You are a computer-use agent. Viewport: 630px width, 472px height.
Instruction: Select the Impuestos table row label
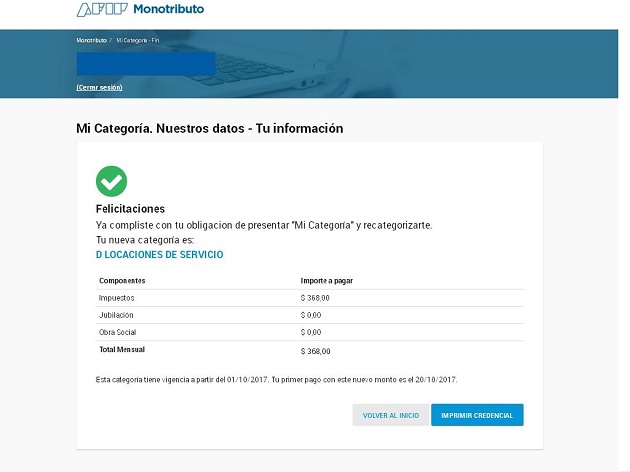pyautogui.click(x=116, y=298)
